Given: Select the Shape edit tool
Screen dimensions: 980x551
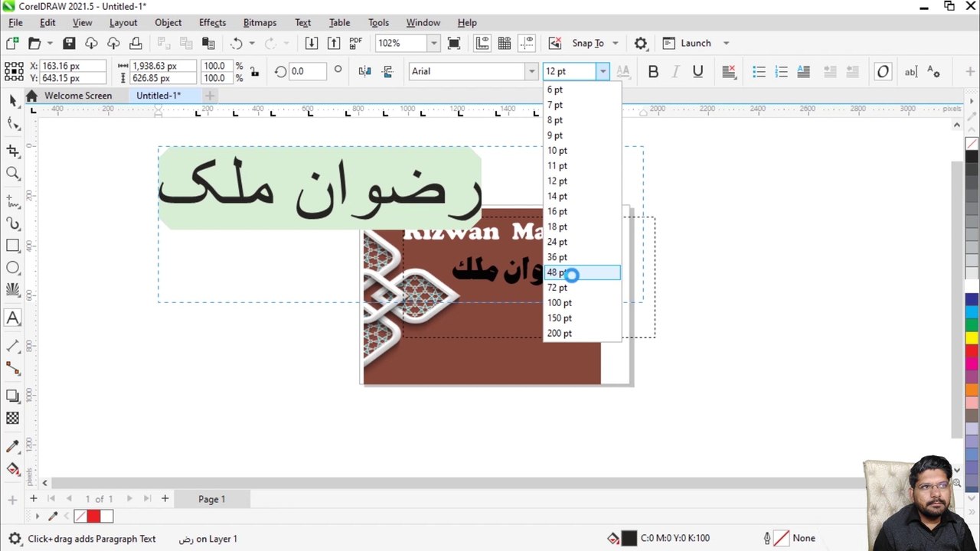Looking at the screenshot, I should point(13,124).
